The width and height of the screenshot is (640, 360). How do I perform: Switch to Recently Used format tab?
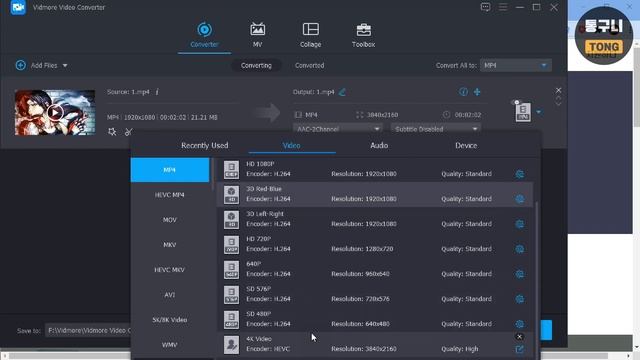click(204, 145)
